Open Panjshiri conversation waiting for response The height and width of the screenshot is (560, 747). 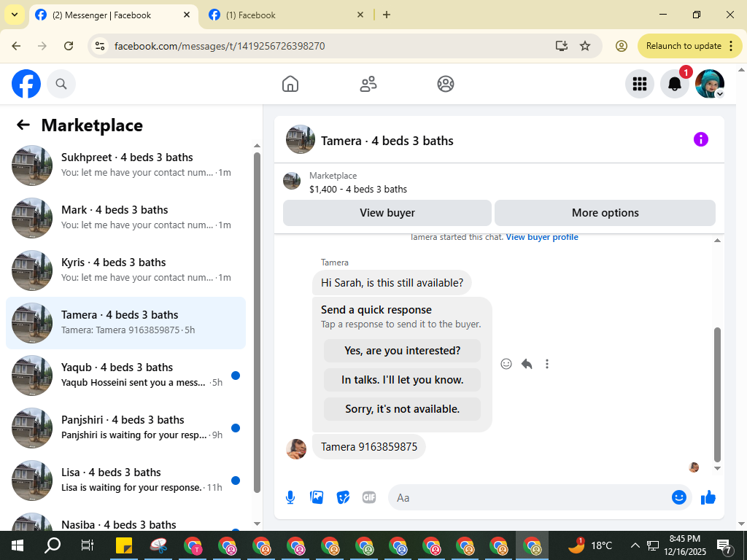point(125,427)
